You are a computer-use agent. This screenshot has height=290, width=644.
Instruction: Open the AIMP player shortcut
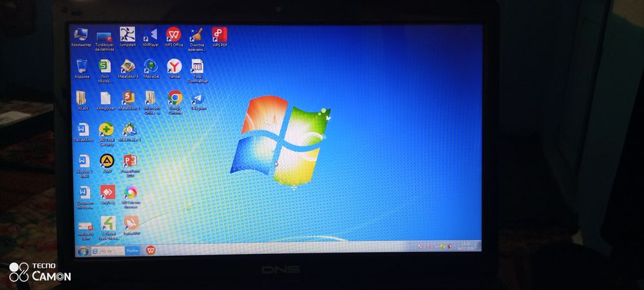pyautogui.click(x=107, y=163)
